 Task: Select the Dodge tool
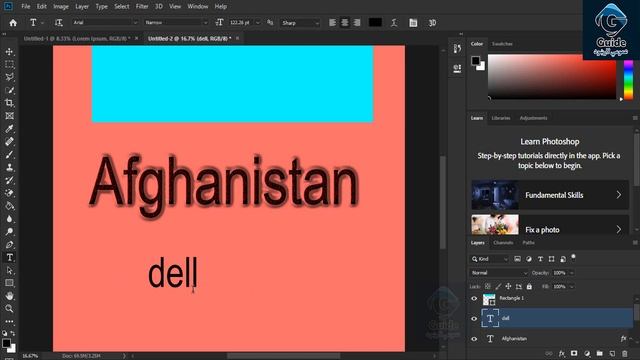point(9,232)
